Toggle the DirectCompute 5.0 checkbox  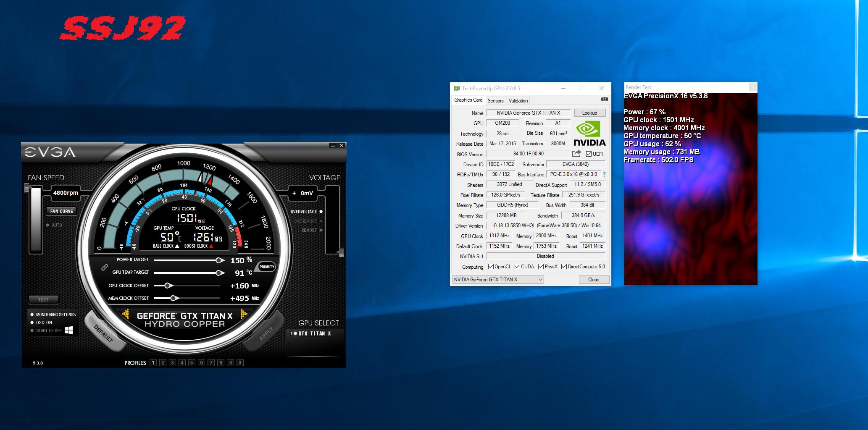(564, 267)
